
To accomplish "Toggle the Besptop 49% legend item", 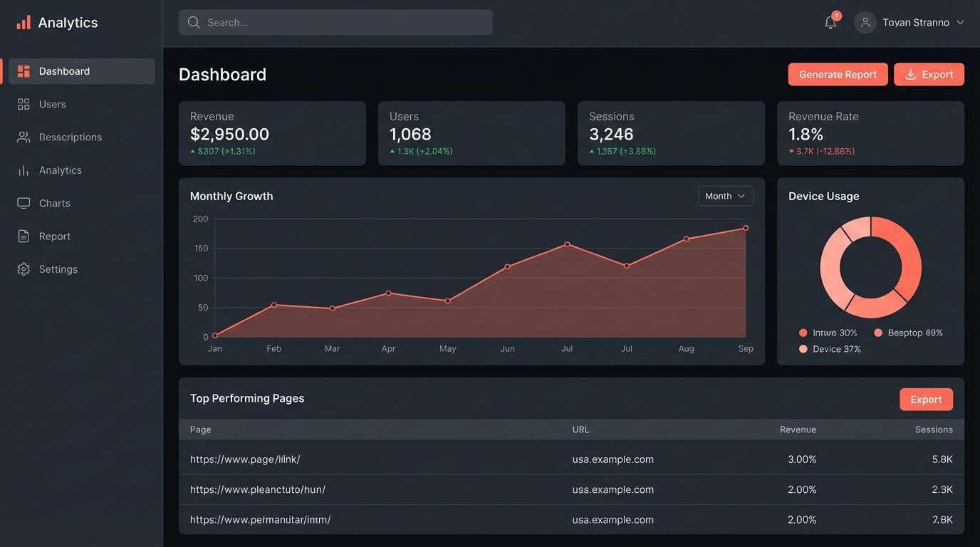I will tap(909, 331).
